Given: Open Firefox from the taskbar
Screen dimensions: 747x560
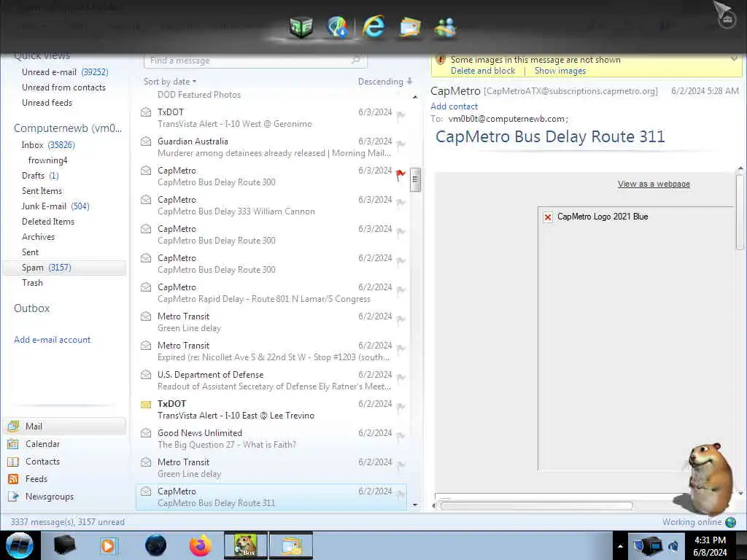Looking at the screenshot, I should (201, 545).
